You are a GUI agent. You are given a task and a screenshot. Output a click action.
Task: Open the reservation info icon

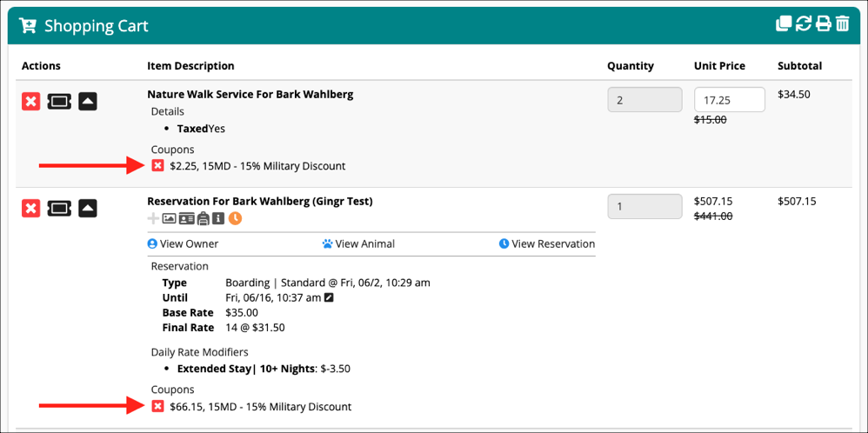218,219
